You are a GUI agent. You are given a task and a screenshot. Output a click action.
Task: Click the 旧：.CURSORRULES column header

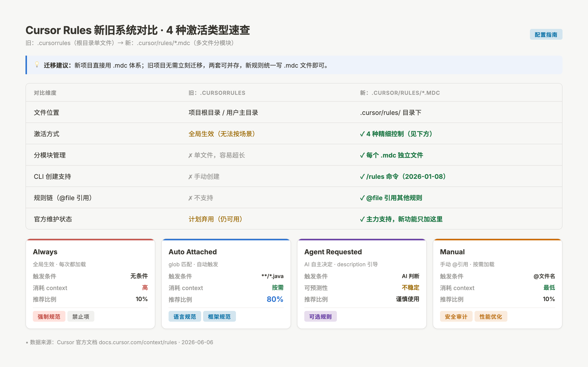217,93
